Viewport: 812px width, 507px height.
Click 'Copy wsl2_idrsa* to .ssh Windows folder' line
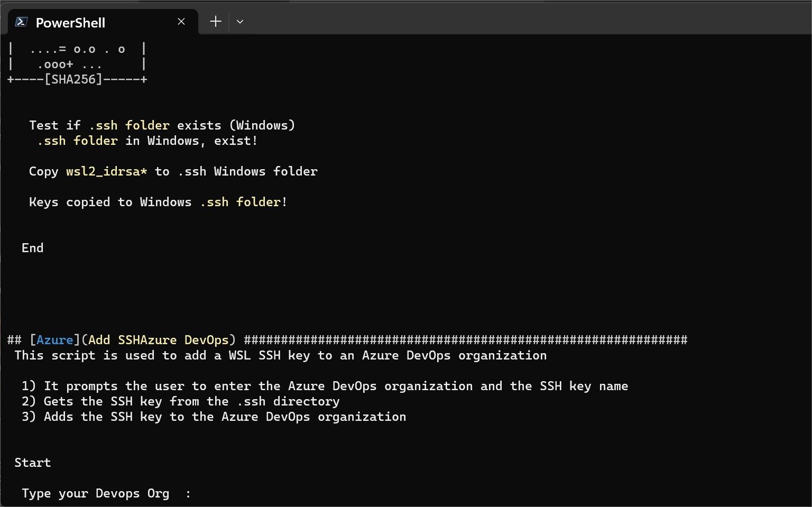click(173, 172)
